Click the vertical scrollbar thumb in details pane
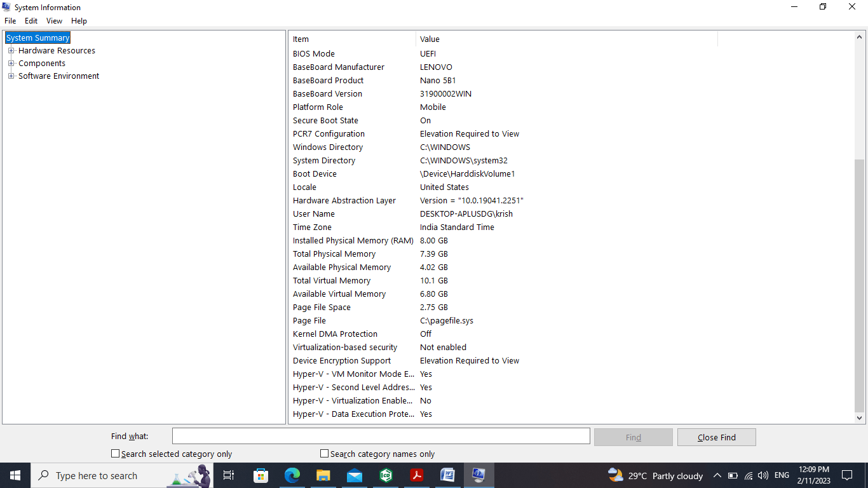The height and width of the screenshot is (488, 868). (x=860, y=285)
